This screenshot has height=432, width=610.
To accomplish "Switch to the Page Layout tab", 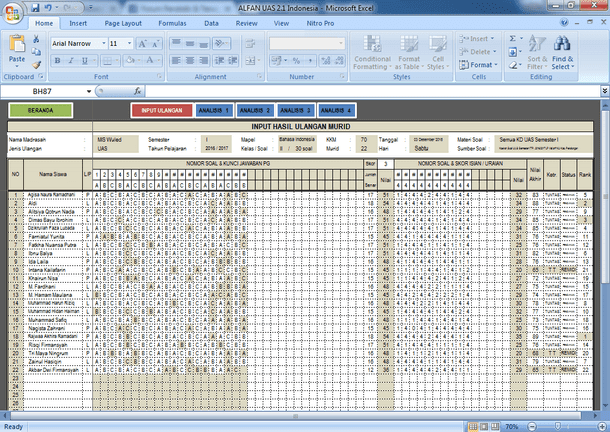I will click(x=123, y=23).
